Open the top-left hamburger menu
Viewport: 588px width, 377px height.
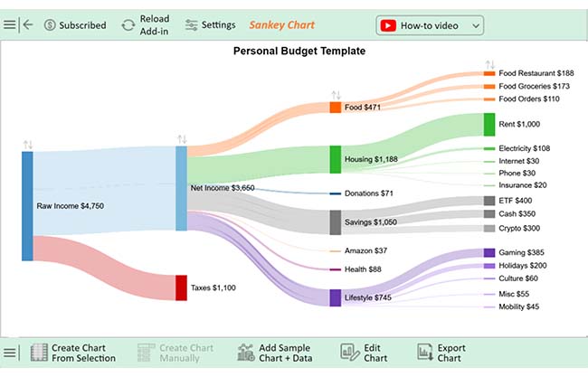[x=9, y=25]
